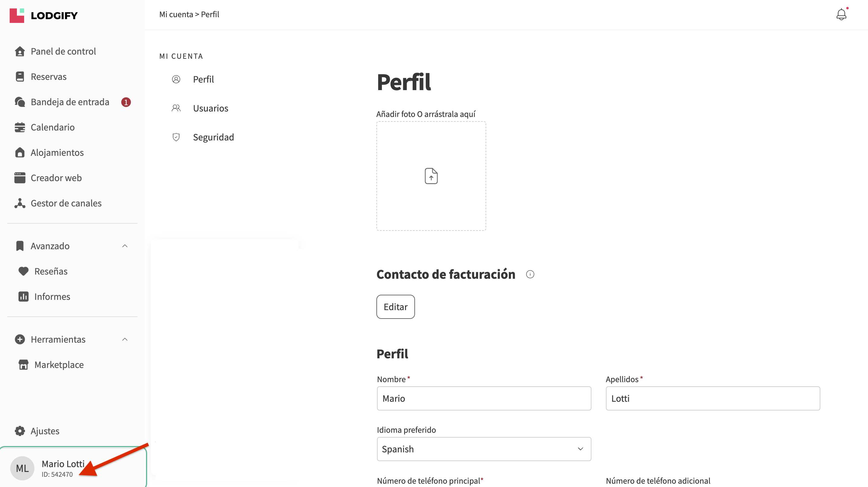Open the Informes chart icon
This screenshot has height=487, width=868.
point(23,296)
